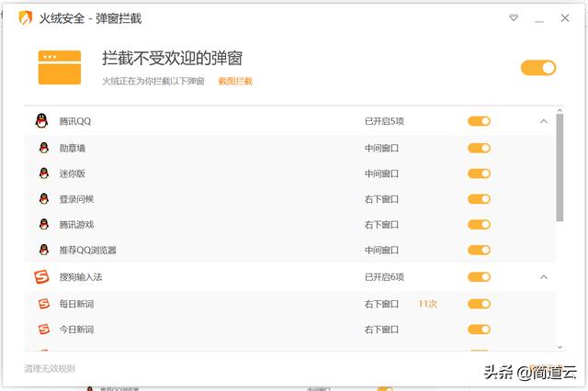Viewport: 588px width, 391px height.
Task: Select the 腾讯游戏 row label
Action: tap(76, 224)
